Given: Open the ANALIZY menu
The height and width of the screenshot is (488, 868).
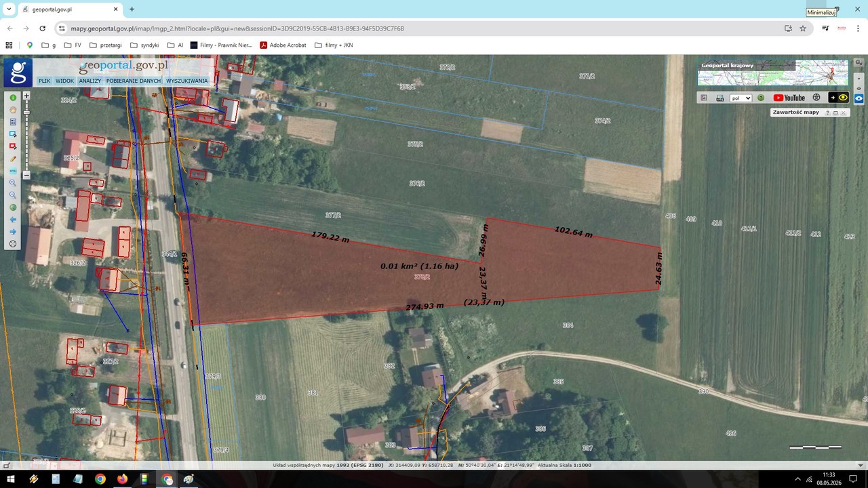Looking at the screenshot, I should pos(90,81).
